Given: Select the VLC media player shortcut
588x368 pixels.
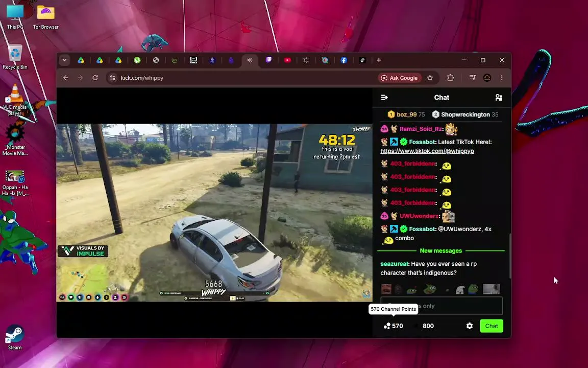Looking at the screenshot, I should coord(15,100).
